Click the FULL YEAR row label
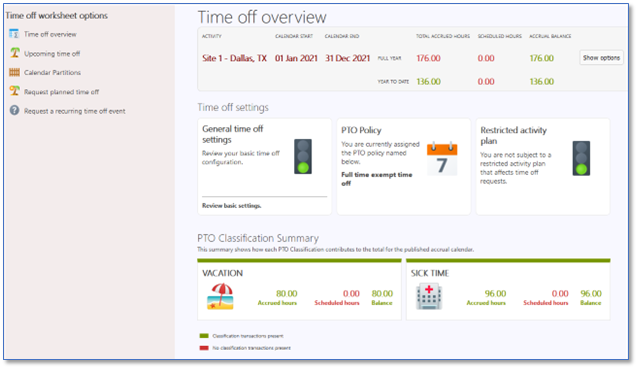 tap(389, 59)
